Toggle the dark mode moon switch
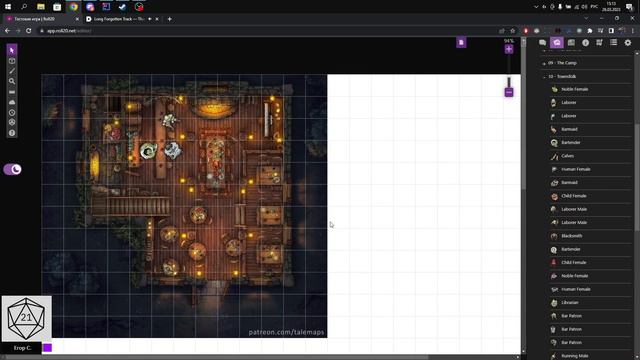 (x=13, y=169)
